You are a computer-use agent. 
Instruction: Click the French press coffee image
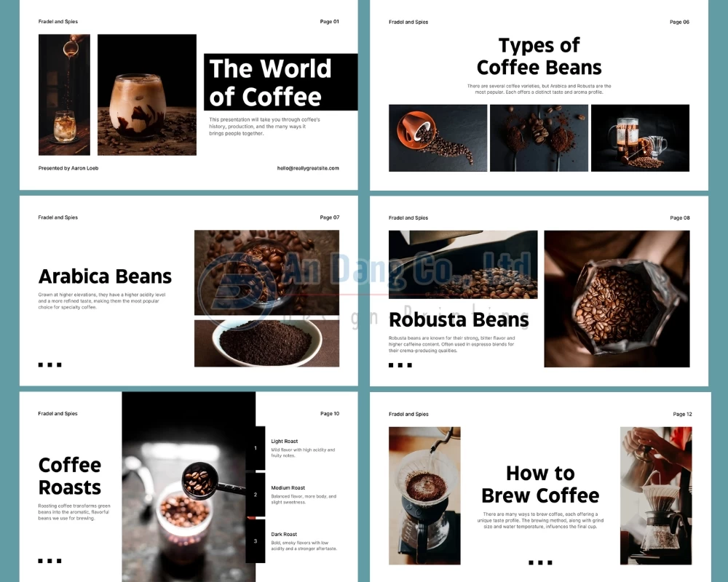pos(639,138)
